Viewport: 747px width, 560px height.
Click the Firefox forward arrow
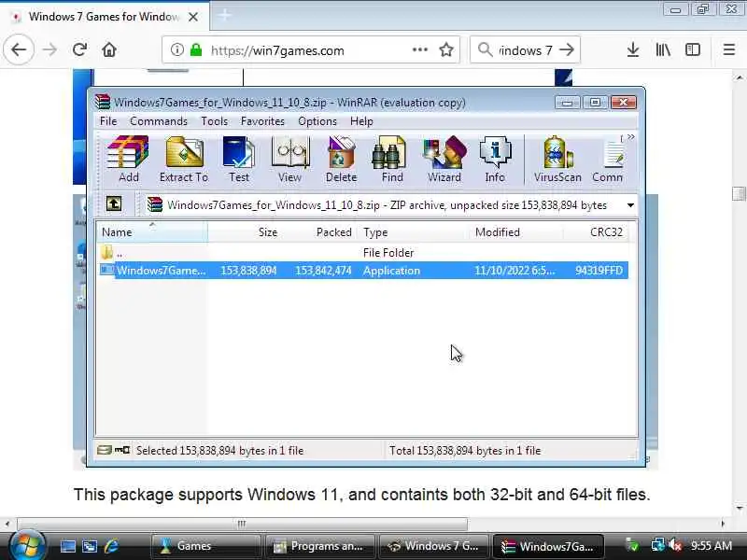49,49
